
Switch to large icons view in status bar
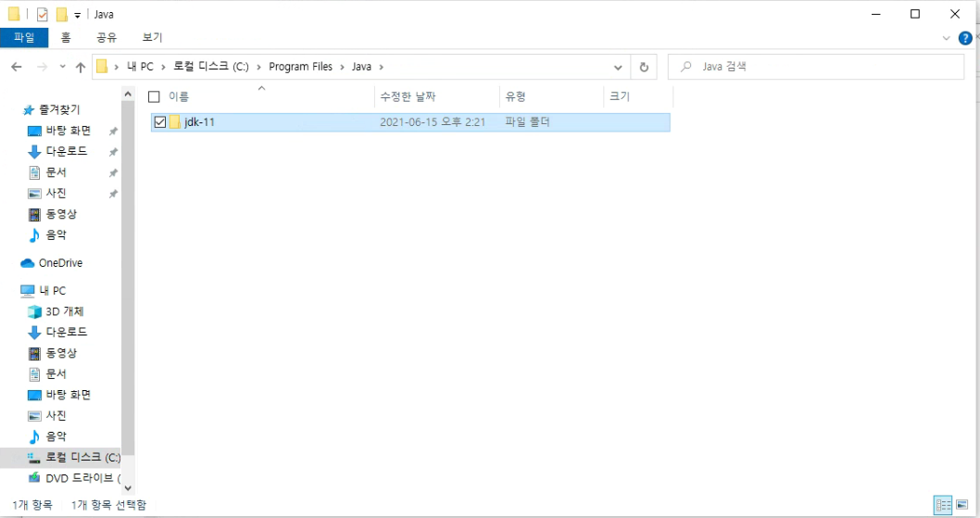961,504
